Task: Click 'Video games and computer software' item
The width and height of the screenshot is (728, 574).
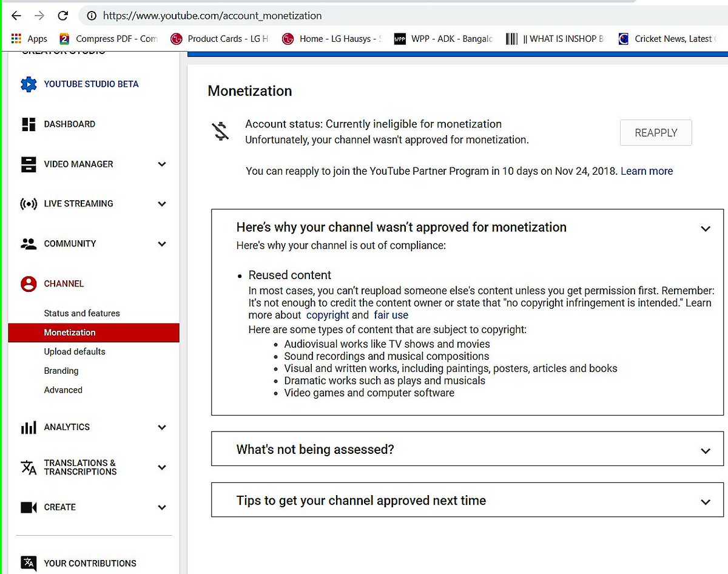Action: tap(369, 393)
